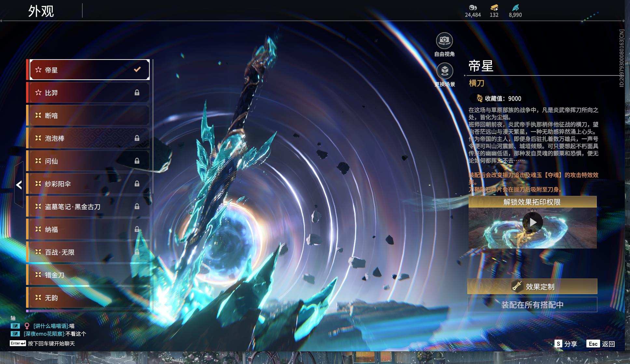The width and height of the screenshot is (630, 364).
Task: Click the equipped checkmark on 帝星
Action: click(137, 69)
